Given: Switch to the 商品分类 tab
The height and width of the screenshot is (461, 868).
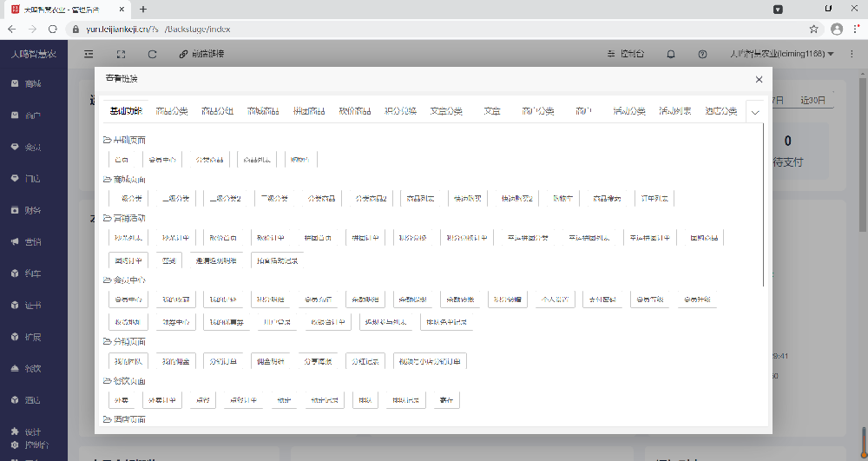Looking at the screenshot, I should point(172,111).
